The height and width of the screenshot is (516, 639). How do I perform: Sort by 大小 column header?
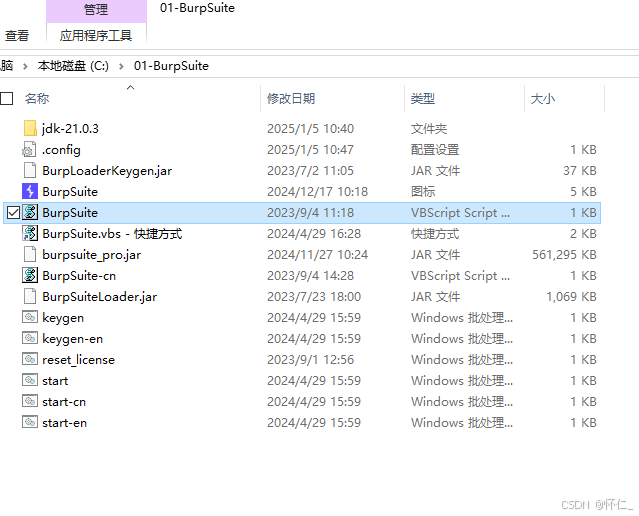coord(543,99)
